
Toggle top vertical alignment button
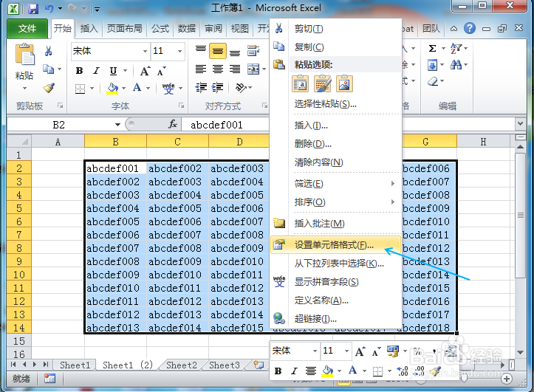point(201,51)
